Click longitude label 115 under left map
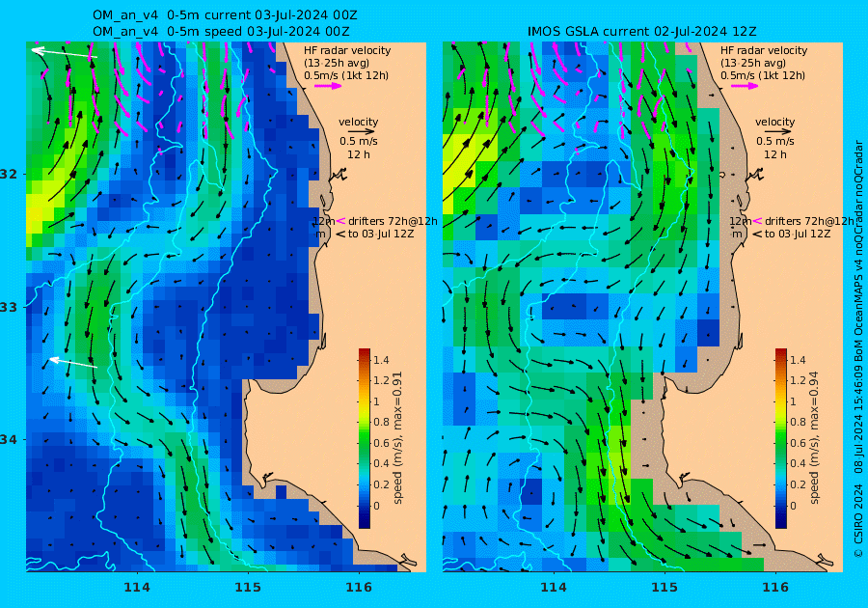This screenshot has height=608, width=868. (x=248, y=588)
